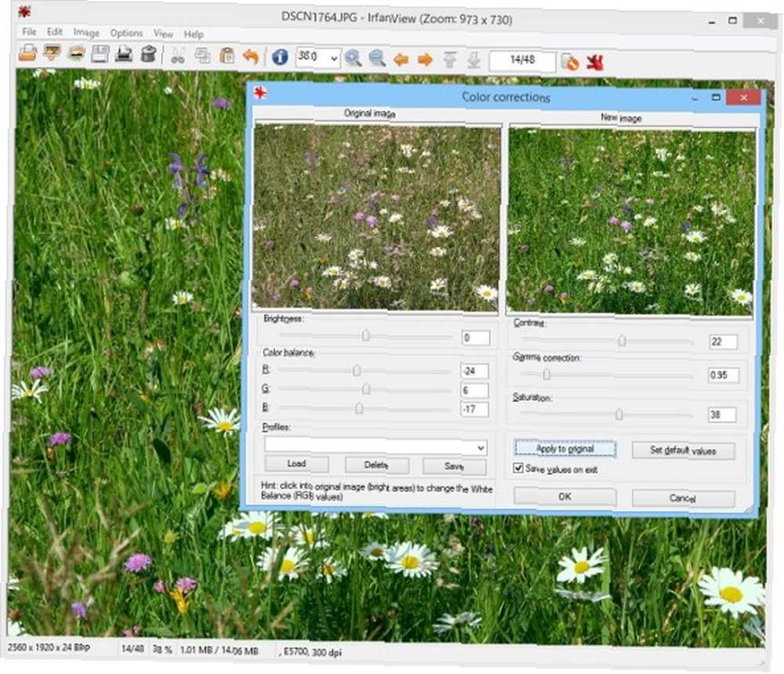
Task: Click the G value field 6
Action: coord(474,390)
